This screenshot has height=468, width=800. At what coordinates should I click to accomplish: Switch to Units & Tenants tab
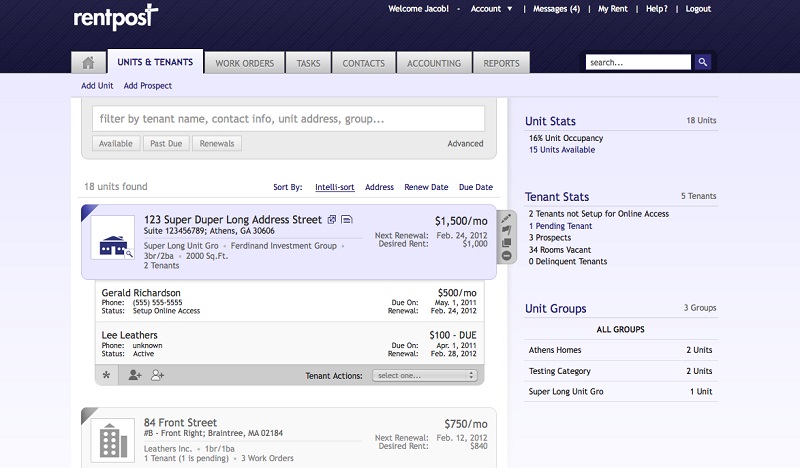(155, 62)
